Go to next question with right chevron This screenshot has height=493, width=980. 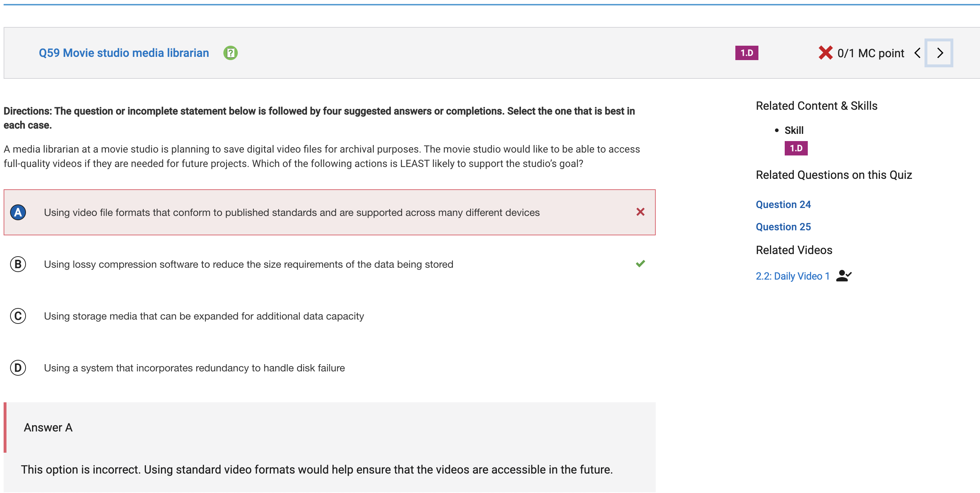pyautogui.click(x=939, y=53)
